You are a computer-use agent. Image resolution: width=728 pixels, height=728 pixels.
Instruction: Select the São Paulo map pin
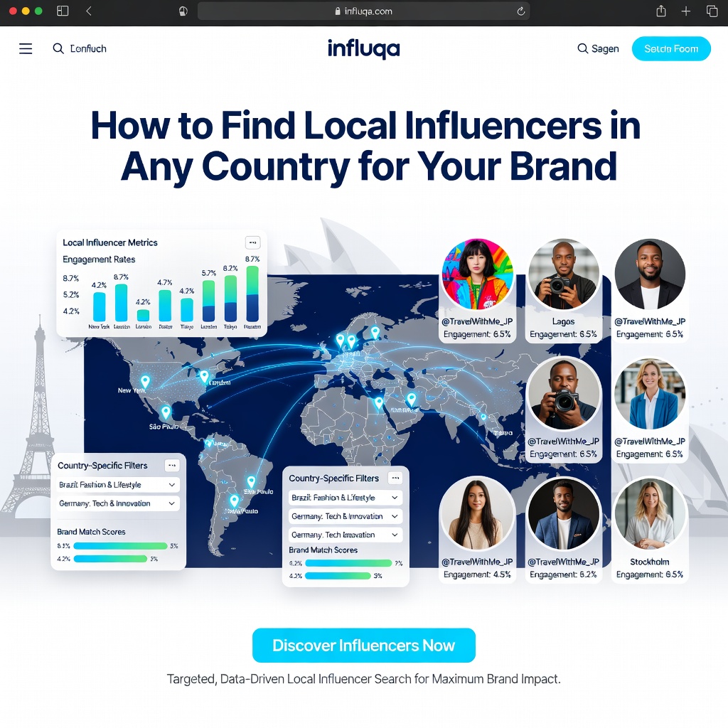point(166,412)
